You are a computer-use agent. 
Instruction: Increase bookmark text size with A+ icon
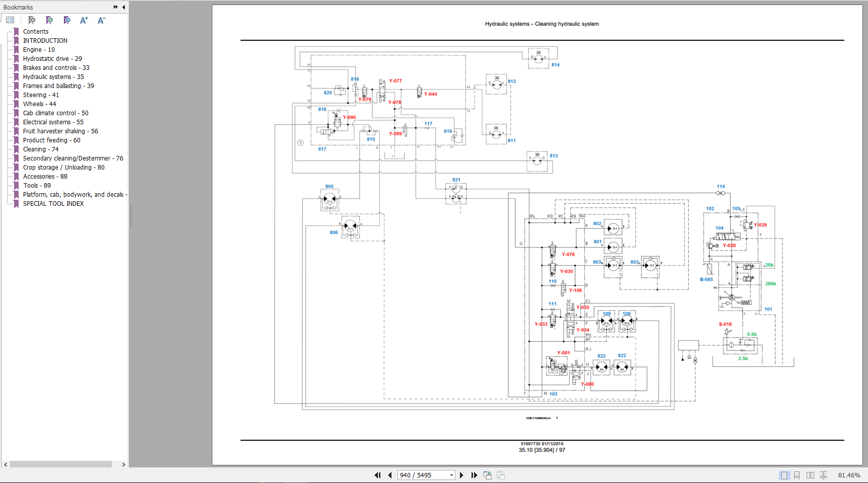coord(84,20)
